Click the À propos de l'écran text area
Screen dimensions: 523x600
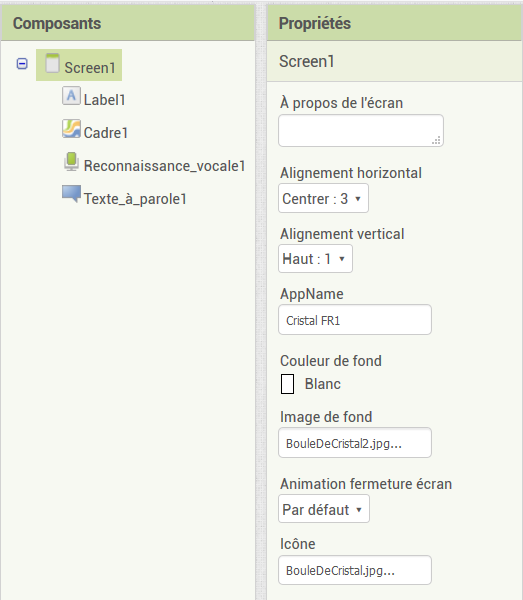tap(361, 130)
